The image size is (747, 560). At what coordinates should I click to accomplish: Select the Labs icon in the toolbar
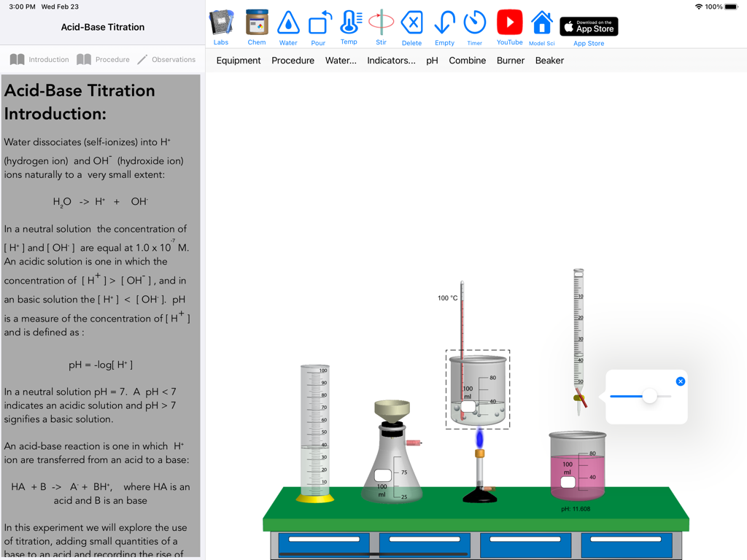pyautogui.click(x=221, y=22)
